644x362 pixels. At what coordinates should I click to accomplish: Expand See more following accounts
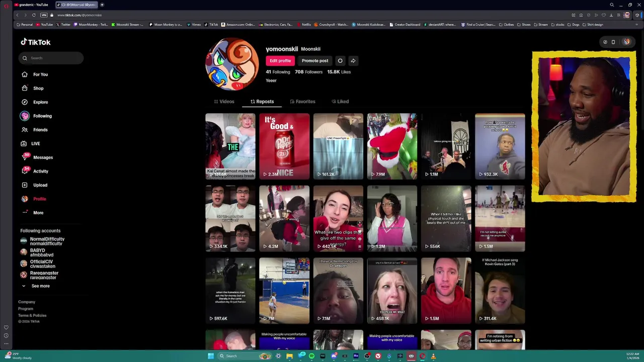[x=35, y=286]
